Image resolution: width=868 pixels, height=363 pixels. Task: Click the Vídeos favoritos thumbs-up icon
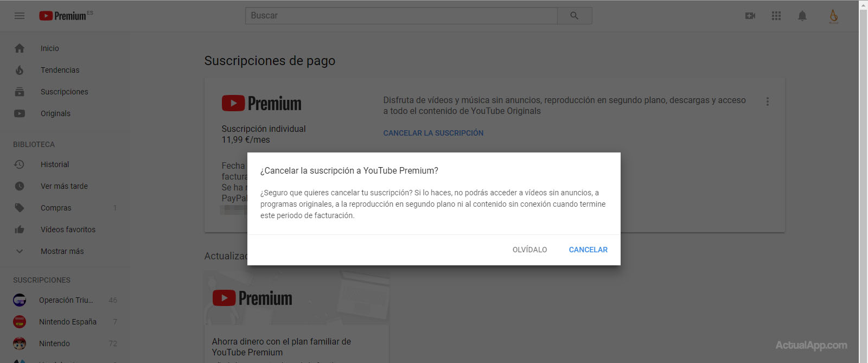point(20,230)
